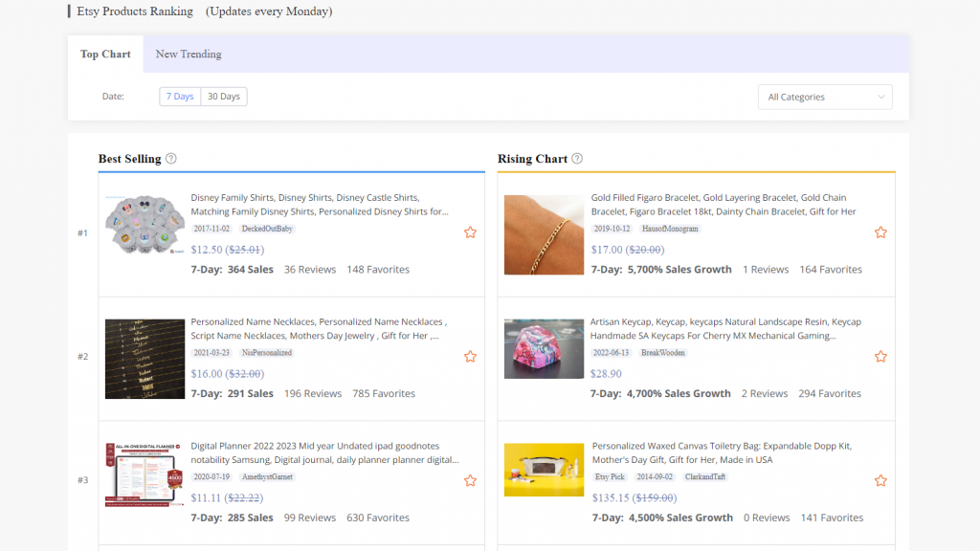This screenshot has height=551, width=980.
Task: Click the Disney shirts product thumbnail
Action: (x=145, y=231)
